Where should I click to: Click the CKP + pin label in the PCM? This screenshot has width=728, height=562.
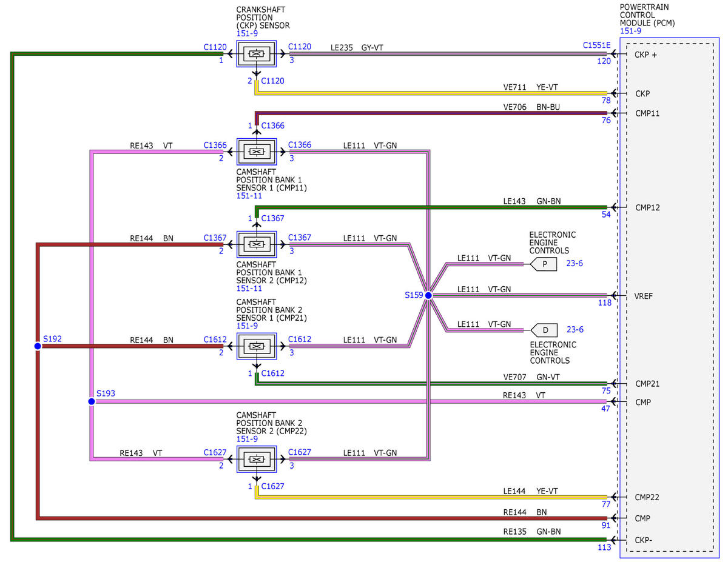coord(646,55)
